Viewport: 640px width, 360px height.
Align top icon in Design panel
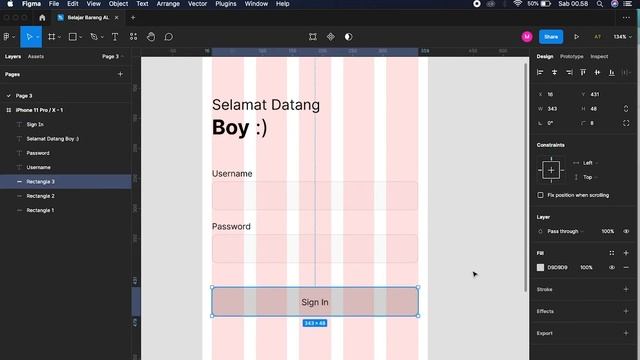[x=583, y=72]
